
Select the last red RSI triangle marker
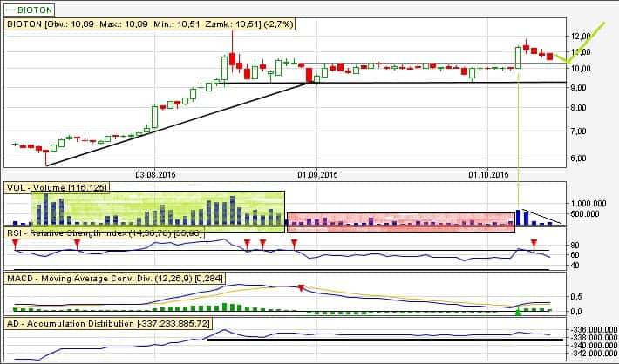534,242
